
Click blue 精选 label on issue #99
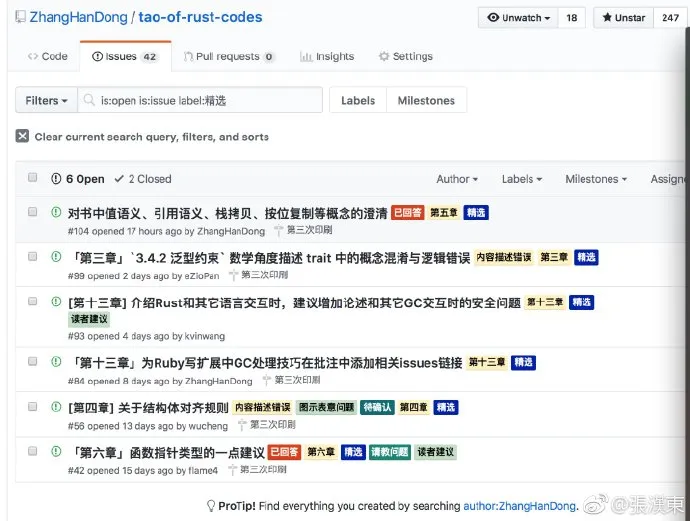pos(586,257)
